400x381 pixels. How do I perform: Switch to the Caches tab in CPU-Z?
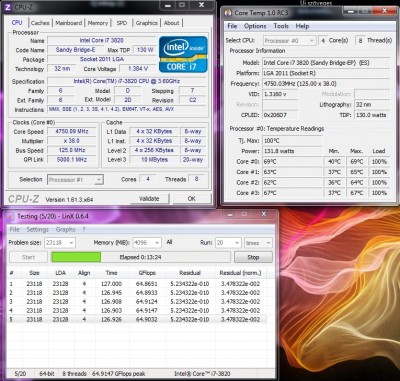[x=40, y=23]
